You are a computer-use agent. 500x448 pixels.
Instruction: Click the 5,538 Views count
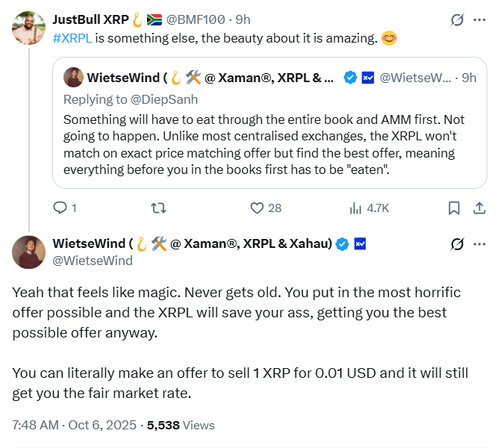[x=181, y=425]
